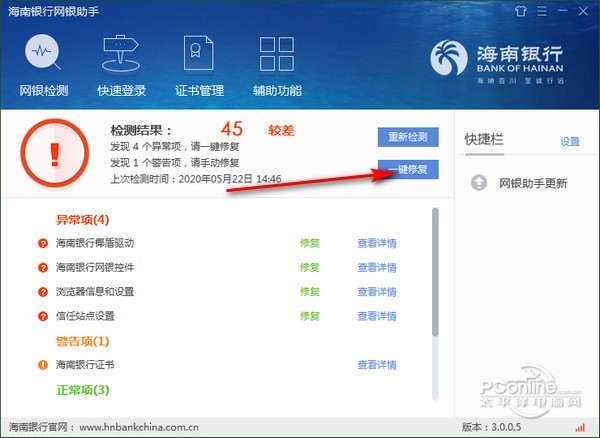Switch to the 快速登录 tab label
600x438 pixels.
[x=121, y=91]
